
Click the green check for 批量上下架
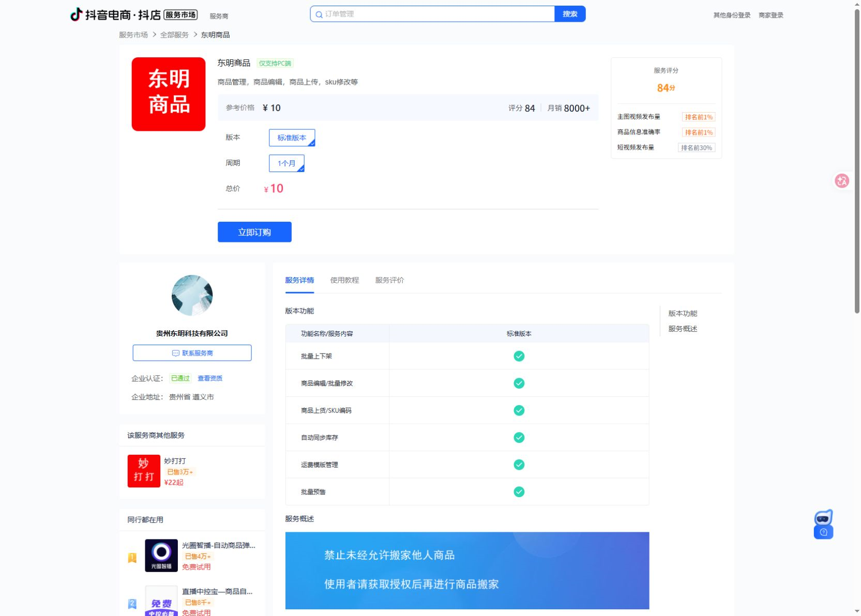coord(519,356)
